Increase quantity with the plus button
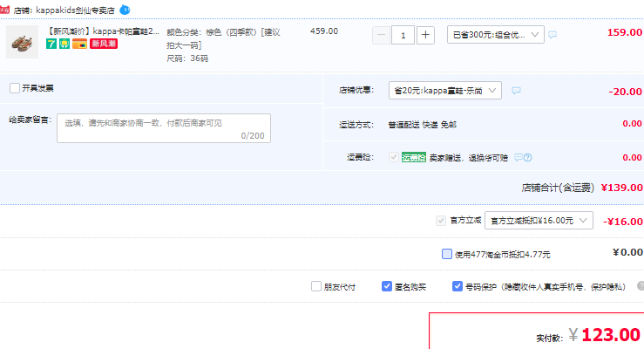The image size is (644, 349). (x=425, y=35)
